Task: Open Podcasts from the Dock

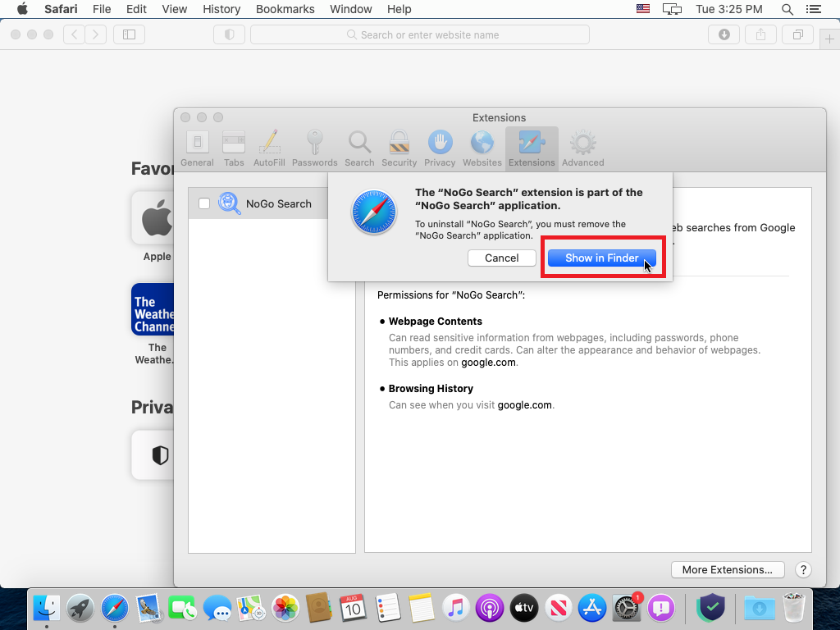Action: (489, 608)
